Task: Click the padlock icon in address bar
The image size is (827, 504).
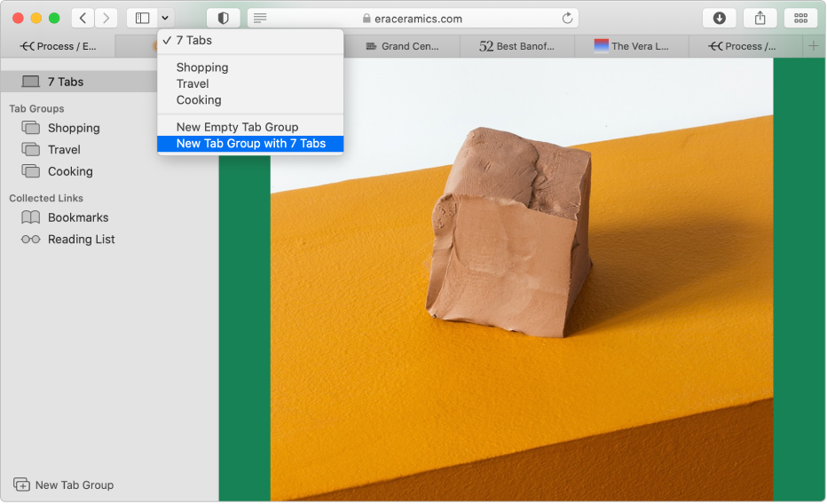Action: (x=366, y=19)
